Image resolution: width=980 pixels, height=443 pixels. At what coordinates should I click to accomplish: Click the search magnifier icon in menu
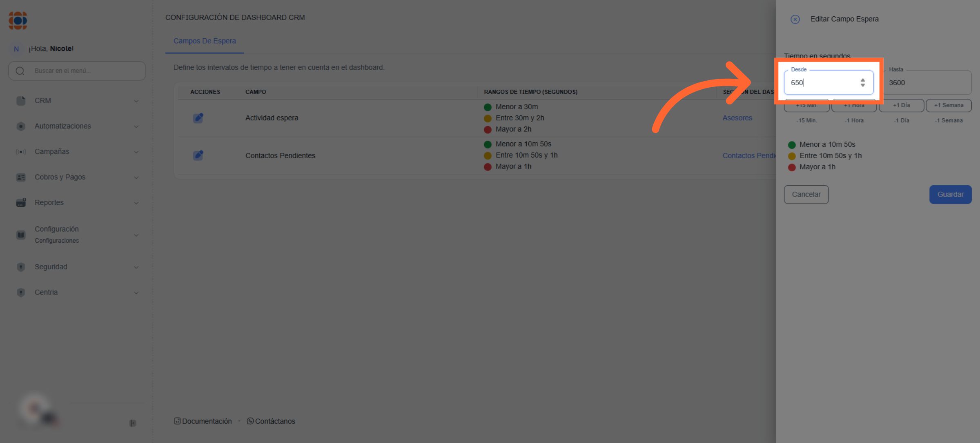point(20,71)
